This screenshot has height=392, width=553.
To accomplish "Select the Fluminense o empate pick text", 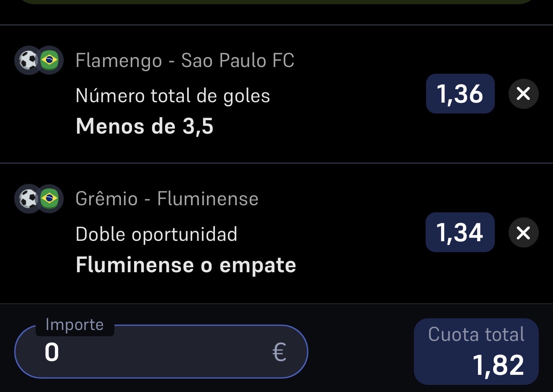I will pos(186,265).
